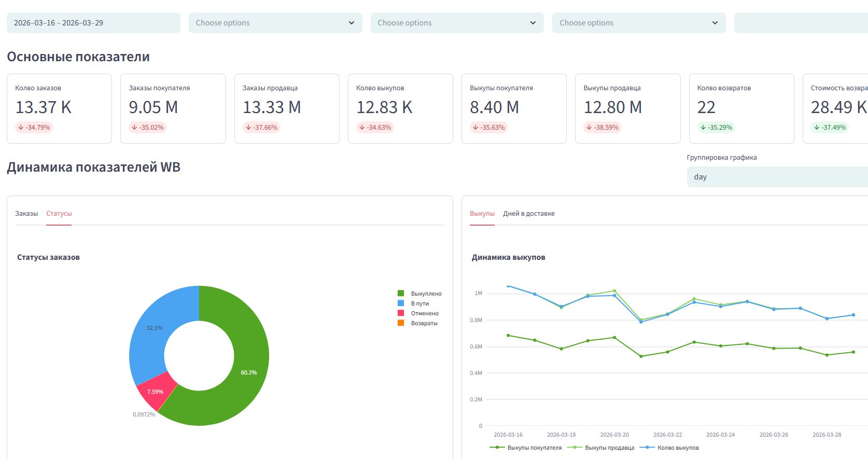The width and height of the screenshot is (868, 459).
Task: Select the -38.59% change value
Action: click(x=606, y=128)
